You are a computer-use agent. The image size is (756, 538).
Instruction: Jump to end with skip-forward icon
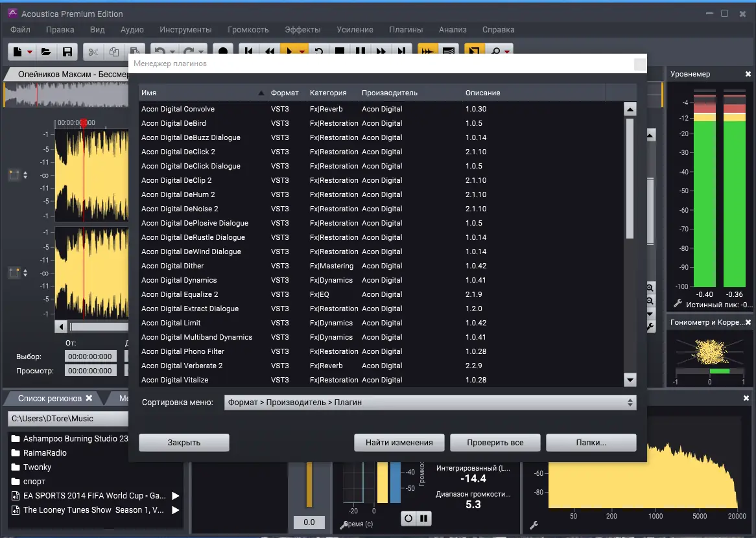(401, 51)
